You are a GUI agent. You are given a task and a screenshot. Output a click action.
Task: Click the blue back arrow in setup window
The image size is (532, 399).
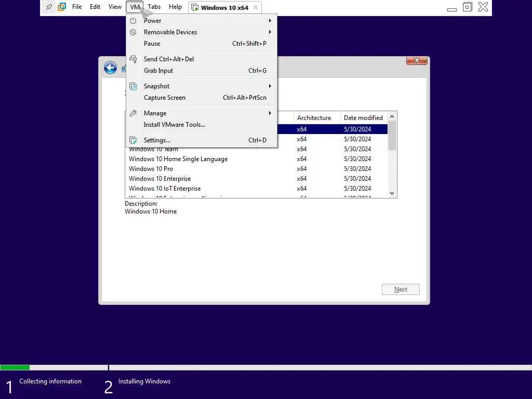pyautogui.click(x=110, y=68)
